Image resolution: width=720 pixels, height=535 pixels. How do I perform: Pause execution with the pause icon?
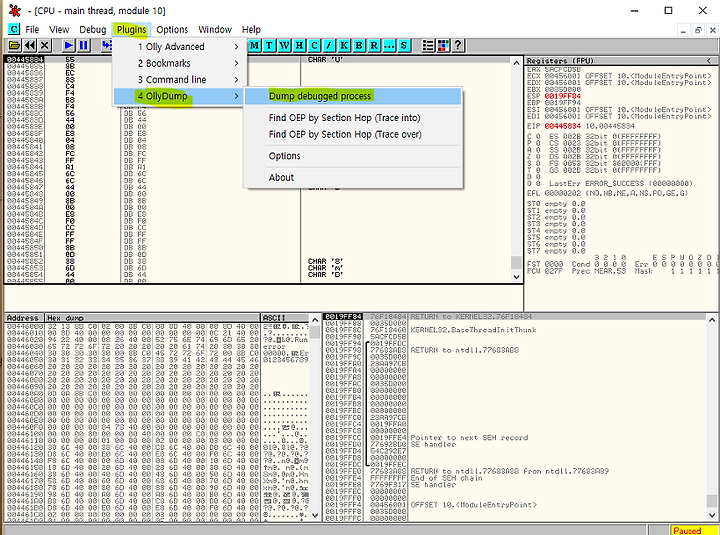[84, 45]
